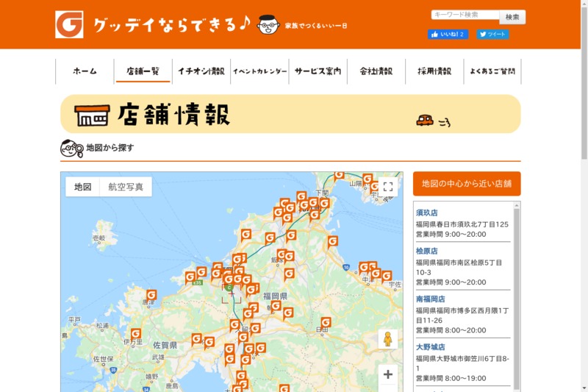Go to the サービス案内 menu
This screenshot has height=392, width=588.
point(318,71)
